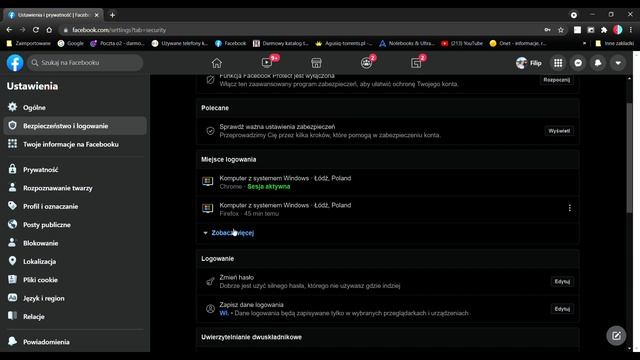
Task: Open the Zaimportowane bookmarks folder
Action: pos(29,43)
